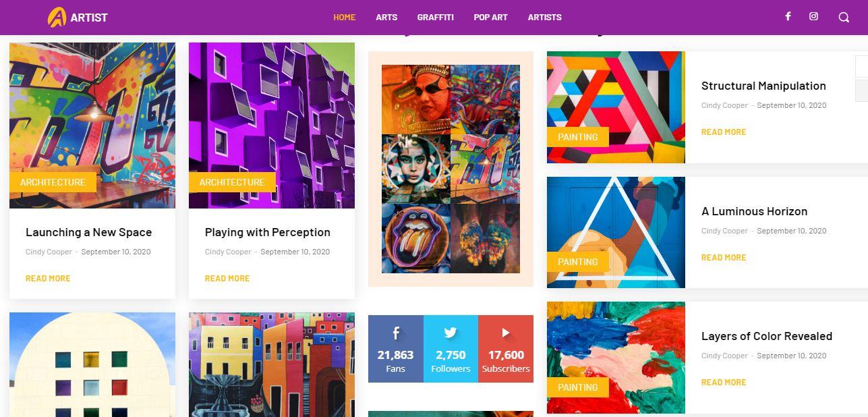
Task: Click Read More under Playing with Perception
Action: (227, 278)
